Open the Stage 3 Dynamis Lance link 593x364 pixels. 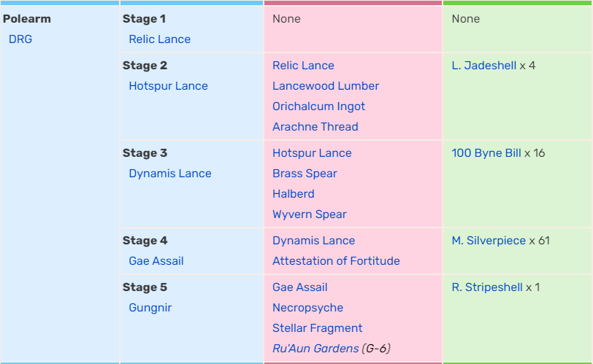(x=170, y=174)
